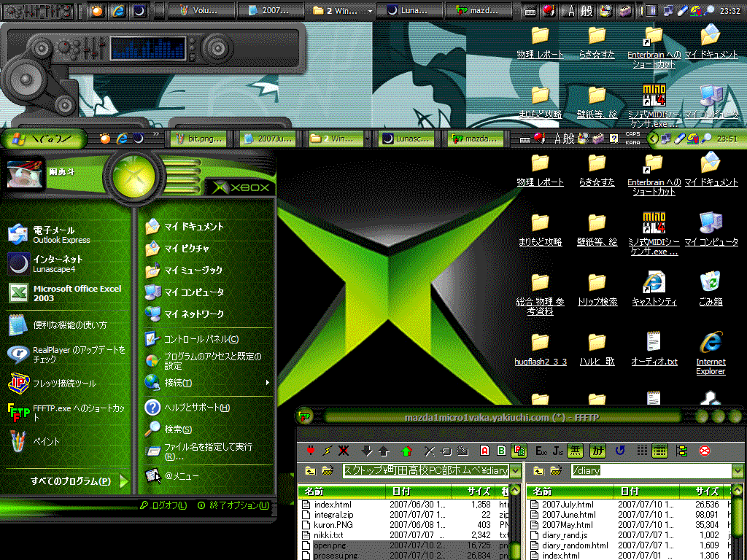Click the FFFTP disconnect crossed-plug icon
The height and width of the screenshot is (560, 747).
(x=344, y=450)
